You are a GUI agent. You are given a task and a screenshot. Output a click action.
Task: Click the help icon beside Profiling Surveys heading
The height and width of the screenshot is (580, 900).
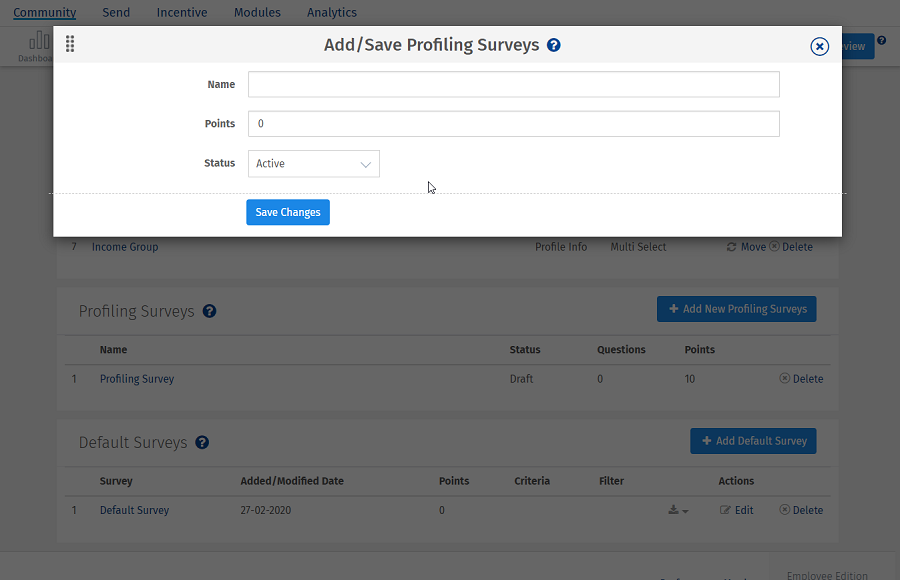point(209,311)
